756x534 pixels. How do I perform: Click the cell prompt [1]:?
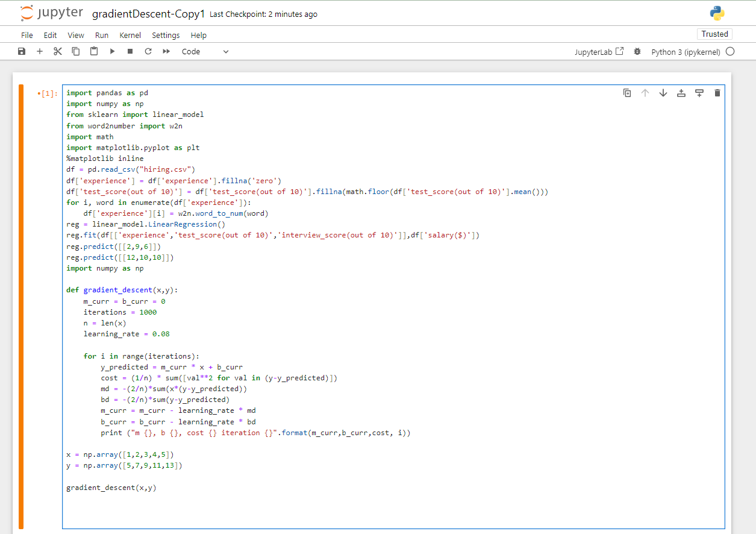[47, 93]
